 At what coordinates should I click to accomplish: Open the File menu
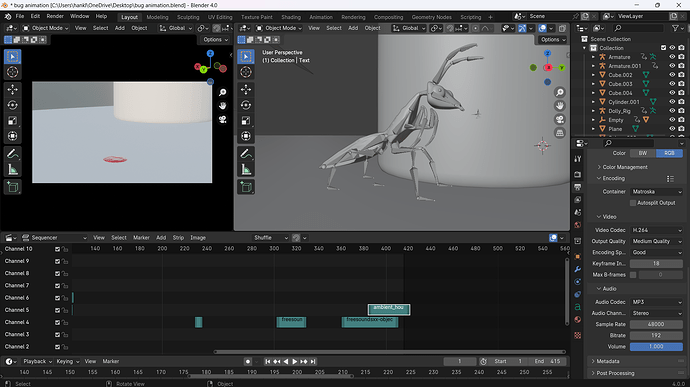click(x=20, y=16)
